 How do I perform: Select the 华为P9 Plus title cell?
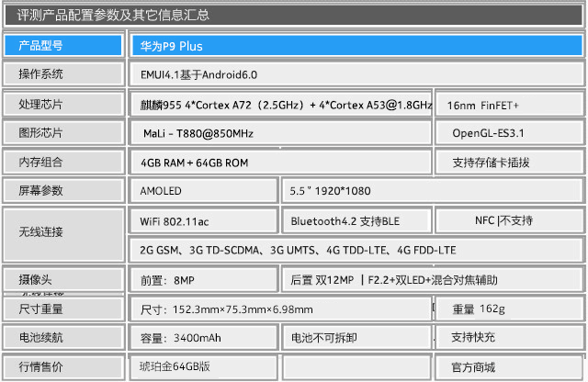click(356, 46)
